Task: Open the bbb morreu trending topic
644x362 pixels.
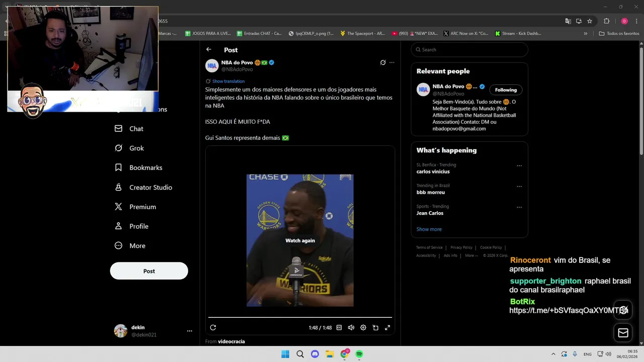Action: click(431, 192)
